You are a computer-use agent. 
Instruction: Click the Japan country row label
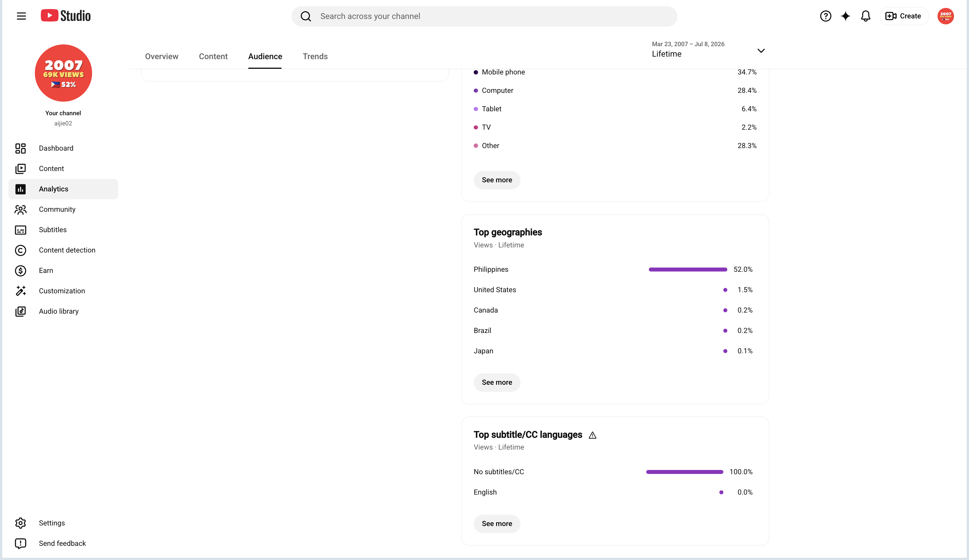click(x=483, y=351)
